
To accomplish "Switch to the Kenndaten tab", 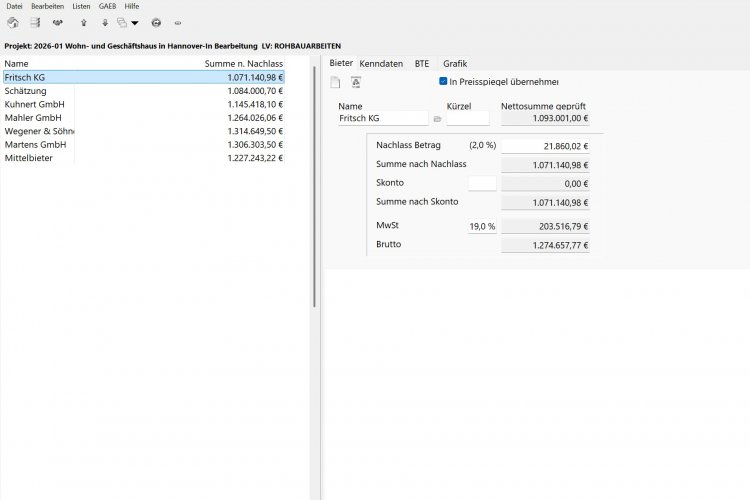I will point(381,64).
